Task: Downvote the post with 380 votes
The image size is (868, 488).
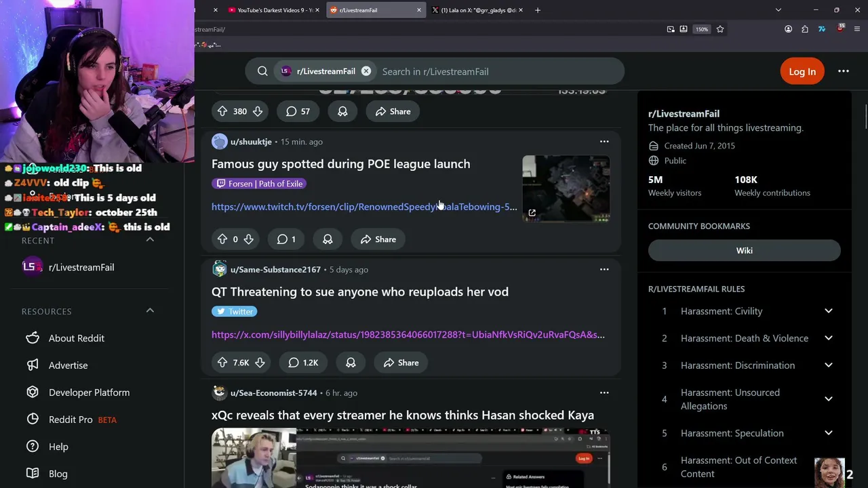Action: 258,111
